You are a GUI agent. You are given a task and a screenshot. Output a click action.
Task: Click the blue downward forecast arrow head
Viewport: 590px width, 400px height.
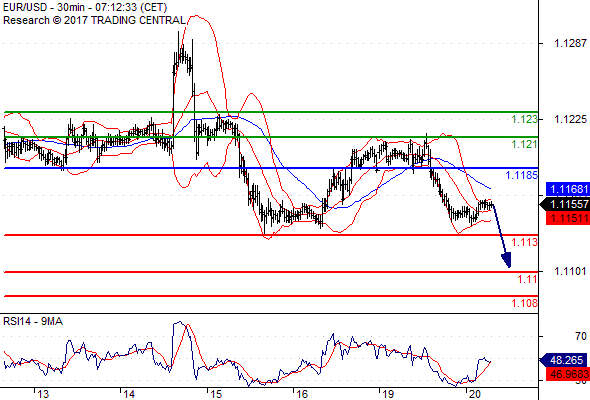tap(506, 260)
